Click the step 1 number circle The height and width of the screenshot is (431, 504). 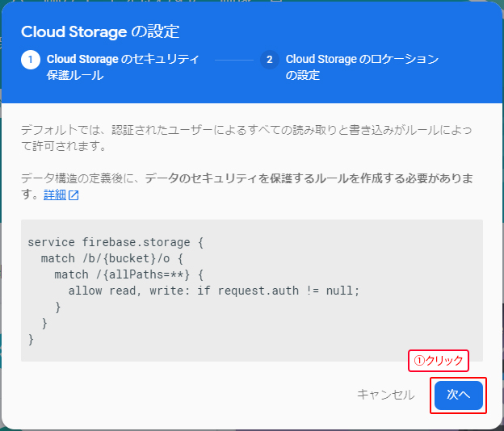click(31, 60)
